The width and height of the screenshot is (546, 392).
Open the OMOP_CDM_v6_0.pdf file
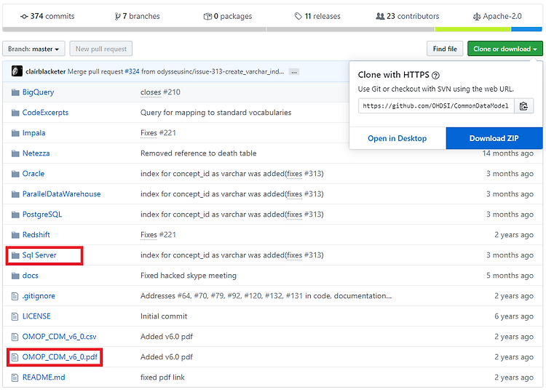[60, 357]
